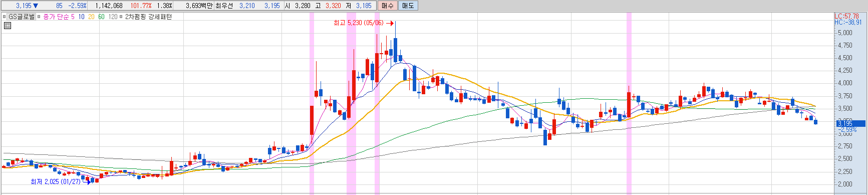Click the 매도 (sell) button
The width and height of the screenshot is (868, 195).
(x=408, y=6)
